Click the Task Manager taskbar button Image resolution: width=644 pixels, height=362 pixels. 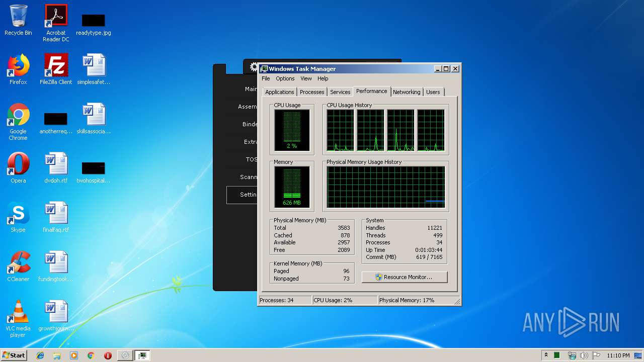[x=142, y=355]
